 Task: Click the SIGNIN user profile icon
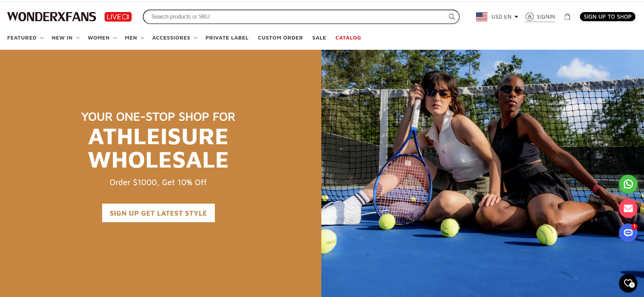click(530, 17)
